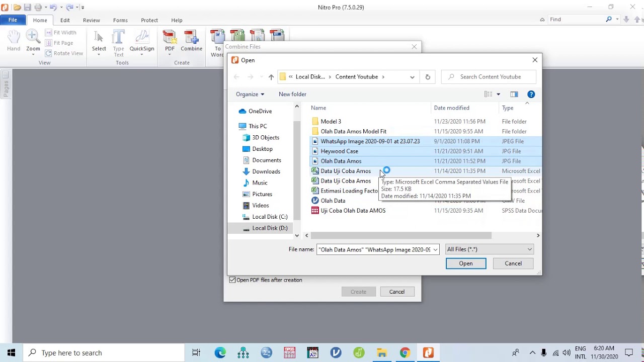
Task: Click the Undo arrow icon in quick access toolbar
Action: (x=53, y=7)
